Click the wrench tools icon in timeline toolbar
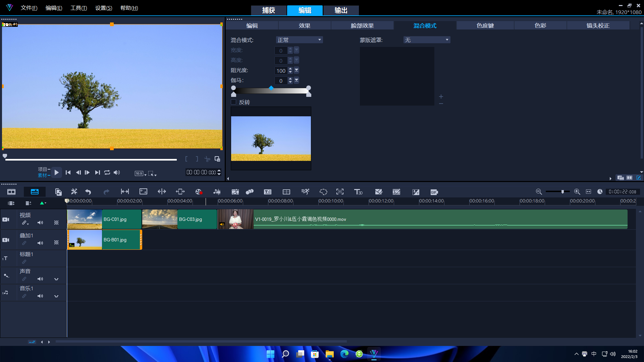The width and height of the screenshot is (644, 362). [x=74, y=192]
